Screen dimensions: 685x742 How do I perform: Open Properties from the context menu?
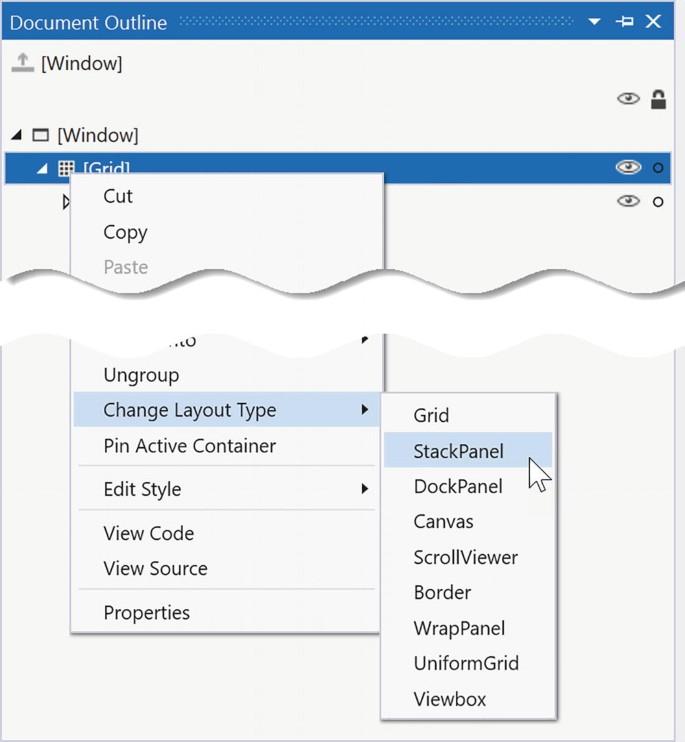146,612
